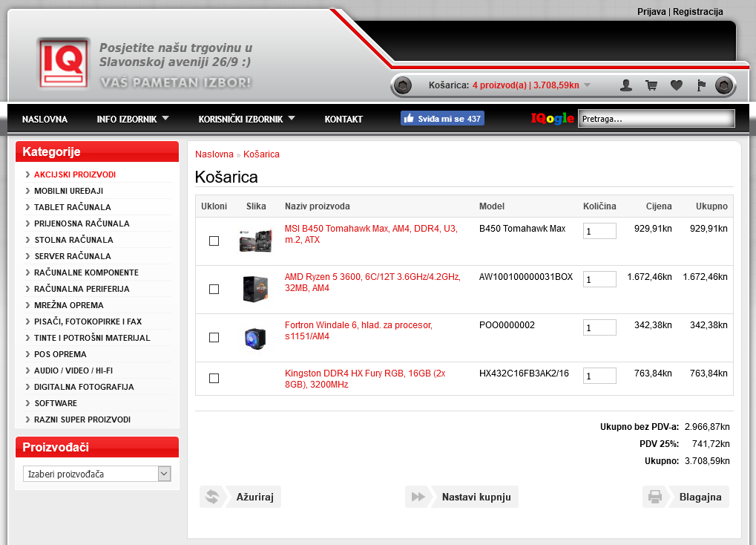This screenshot has height=545, width=756.
Task: Open Fortron Windale 6 product link
Action: 358,330
